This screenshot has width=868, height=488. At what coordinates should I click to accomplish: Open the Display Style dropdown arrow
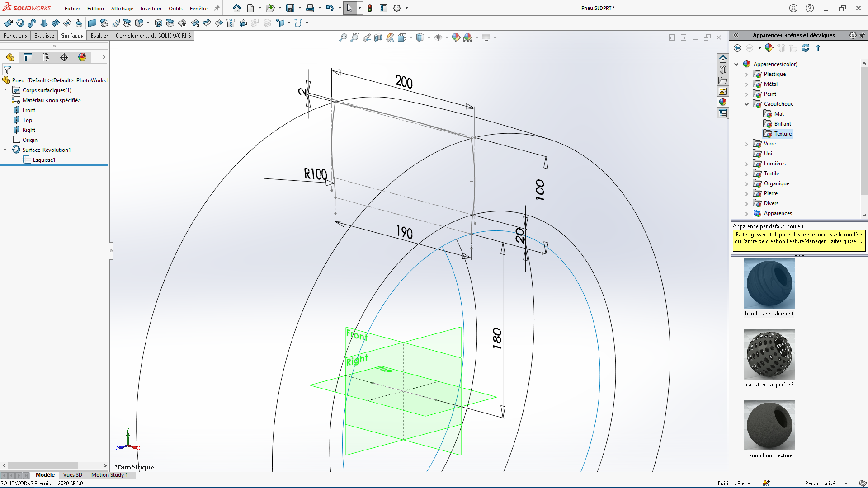(x=429, y=38)
